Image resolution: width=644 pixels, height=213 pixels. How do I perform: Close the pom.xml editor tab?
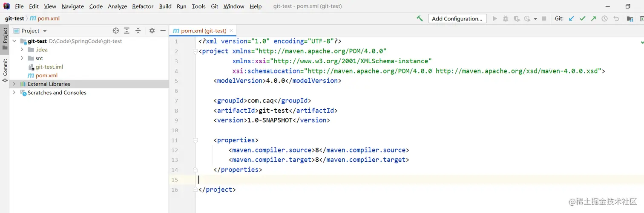[x=231, y=31]
